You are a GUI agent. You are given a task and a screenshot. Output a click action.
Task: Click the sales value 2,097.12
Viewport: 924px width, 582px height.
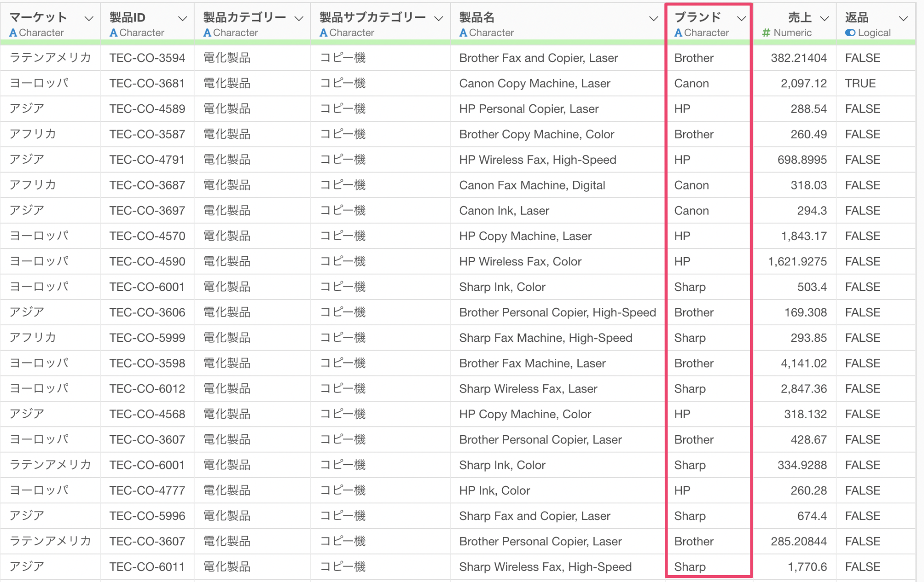click(x=804, y=84)
